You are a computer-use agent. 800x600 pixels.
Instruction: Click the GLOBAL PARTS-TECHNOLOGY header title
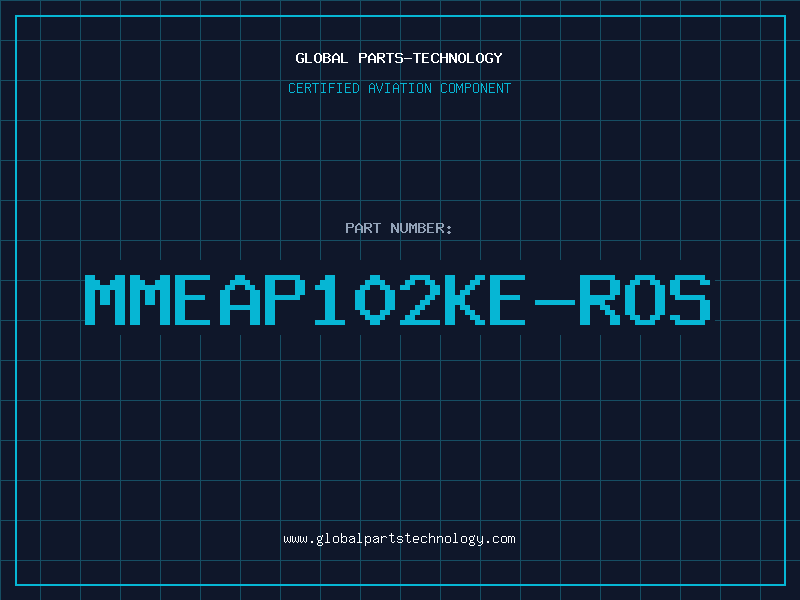399,58
